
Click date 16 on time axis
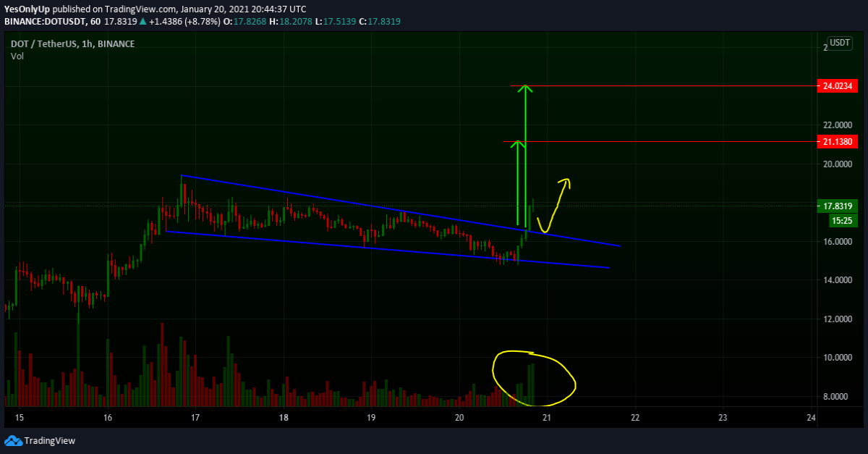click(107, 418)
